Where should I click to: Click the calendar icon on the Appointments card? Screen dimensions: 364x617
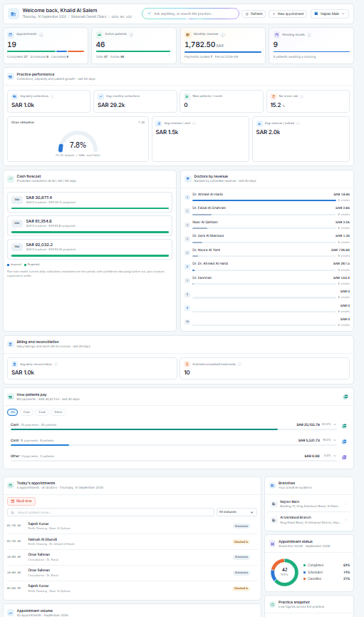pyautogui.click(x=11, y=35)
